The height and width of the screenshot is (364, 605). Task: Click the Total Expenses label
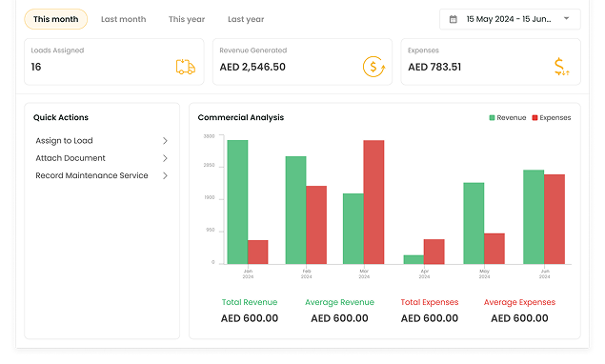tap(430, 302)
